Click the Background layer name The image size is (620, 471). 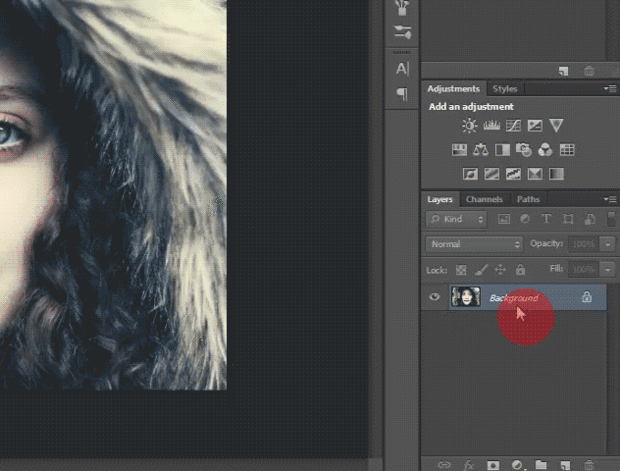click(x=514, y=298)
